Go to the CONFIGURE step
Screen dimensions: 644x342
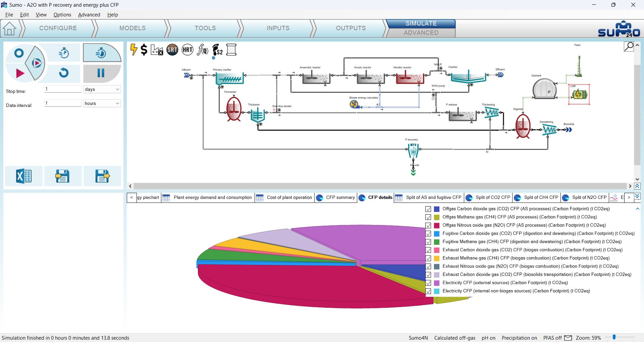click(58, 28)
